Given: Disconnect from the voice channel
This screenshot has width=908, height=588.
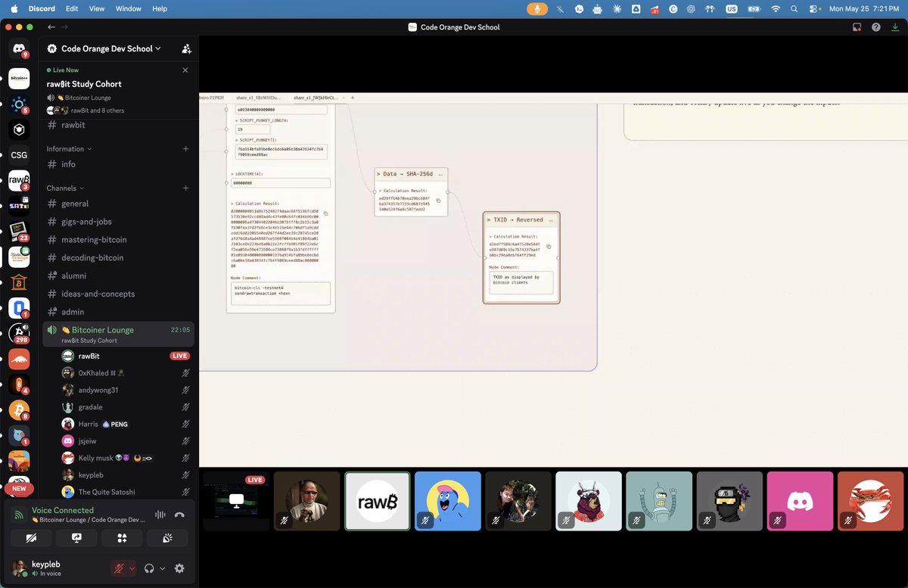Looking at the screenshot, I should (x=179, y=515).
